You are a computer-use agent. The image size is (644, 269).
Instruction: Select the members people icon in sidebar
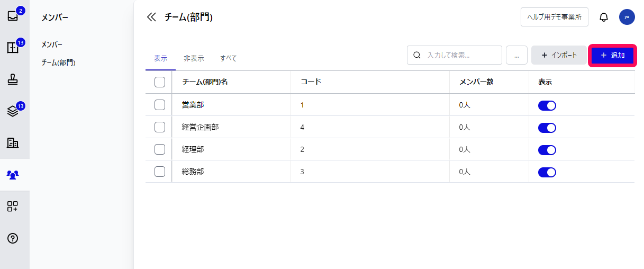click(13, 174)
